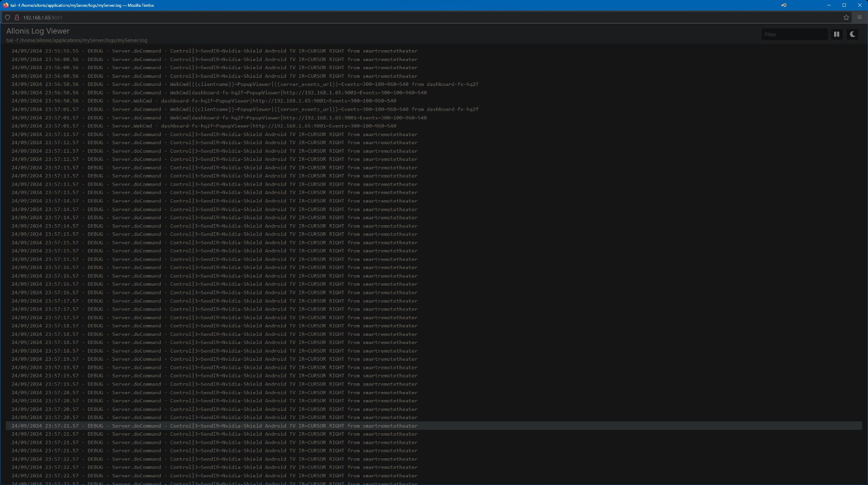The image size is (868, 485).
Task: Select the 192.168.1.65:9001 address bar
Action: point(43,18)
